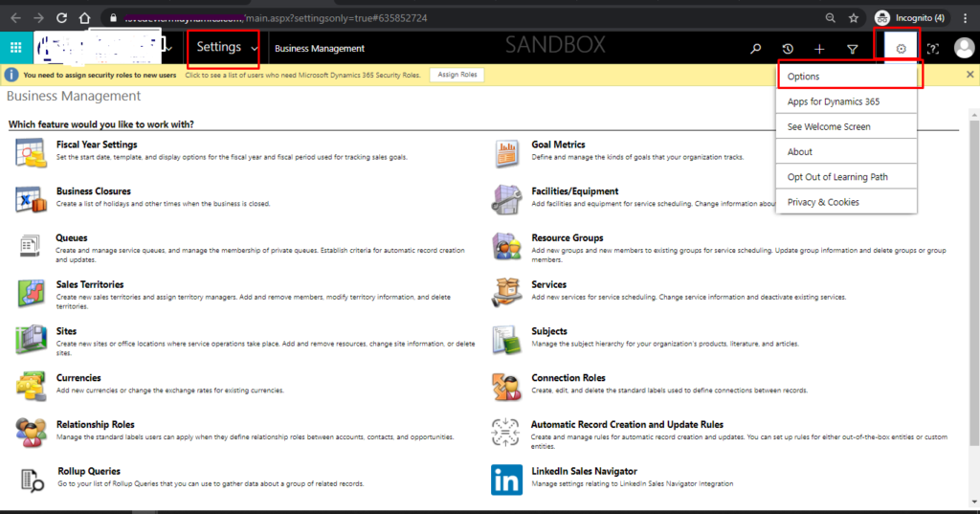Click the Sales Territories icon
Viewport: 980px width, 514px height.
point(31,293)
